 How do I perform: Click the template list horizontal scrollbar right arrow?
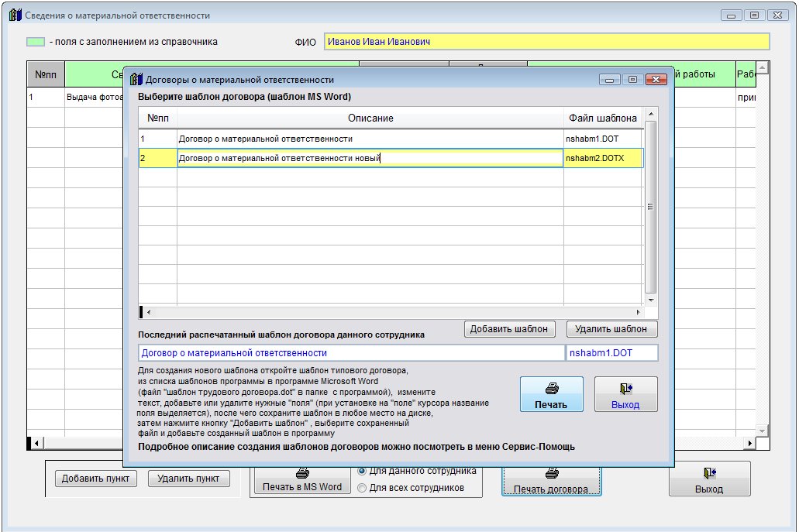tap(639, 312)
